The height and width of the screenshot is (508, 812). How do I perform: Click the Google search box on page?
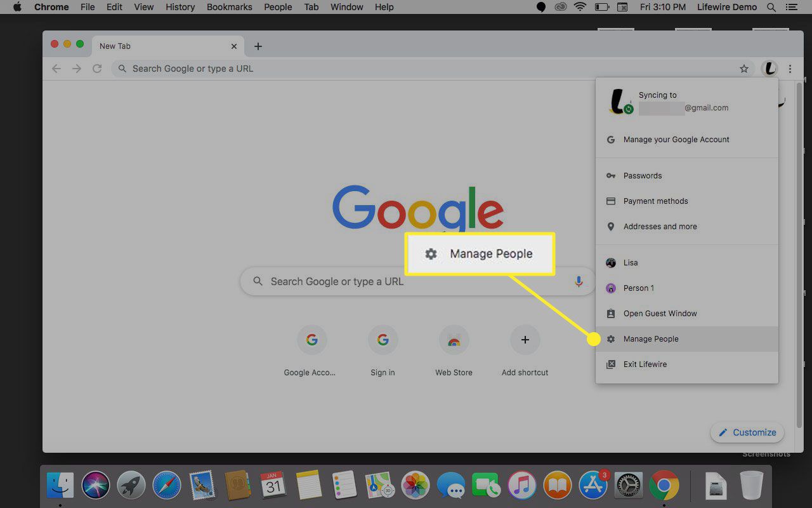coord(417,281)
